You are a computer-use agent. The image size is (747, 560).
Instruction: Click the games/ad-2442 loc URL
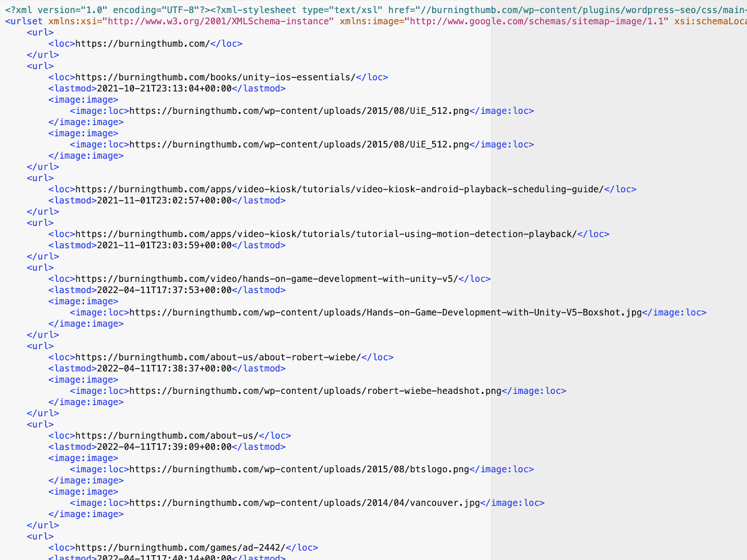(180, 547)
